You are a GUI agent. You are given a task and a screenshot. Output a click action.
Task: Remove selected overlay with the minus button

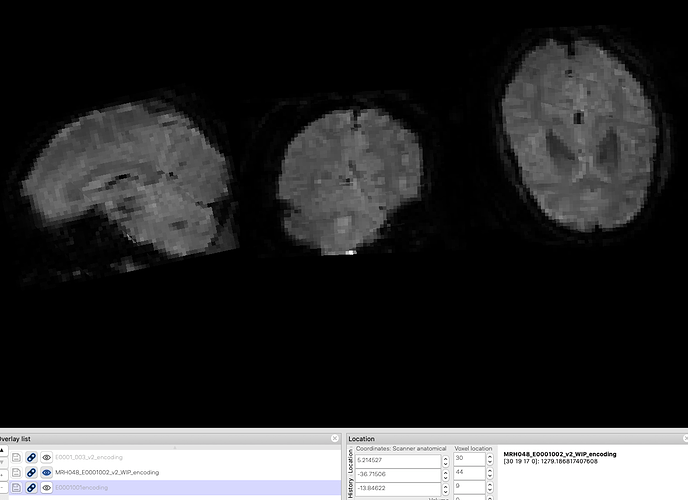(3, 487)
